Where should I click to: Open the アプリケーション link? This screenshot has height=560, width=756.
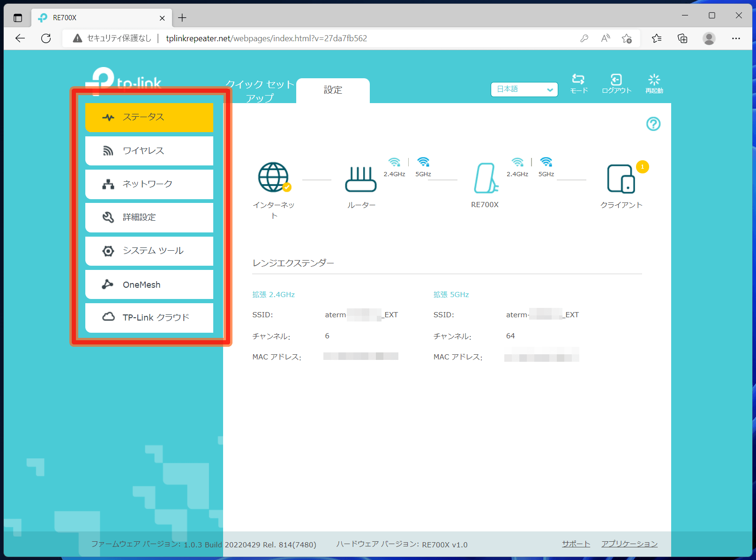(629, 544)
